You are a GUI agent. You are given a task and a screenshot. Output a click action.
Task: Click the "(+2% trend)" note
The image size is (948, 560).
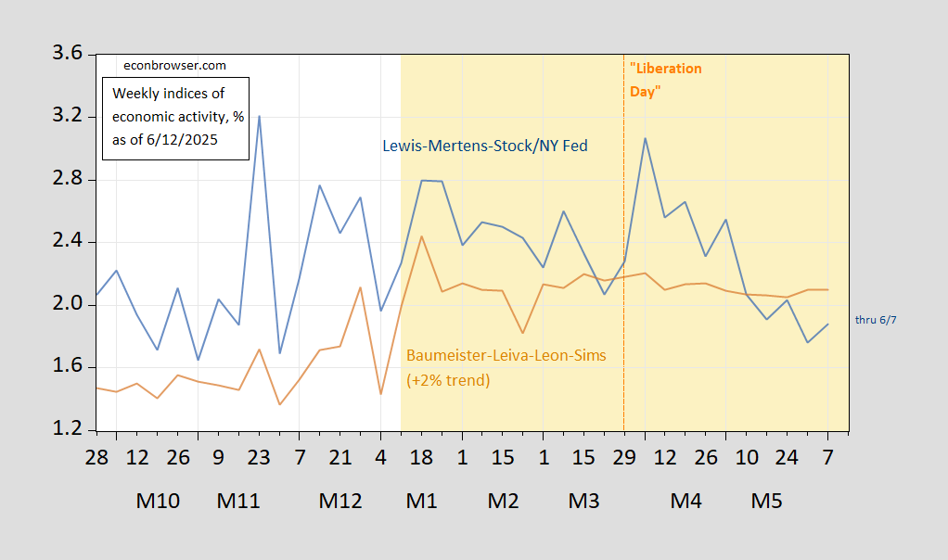[448, 379]
